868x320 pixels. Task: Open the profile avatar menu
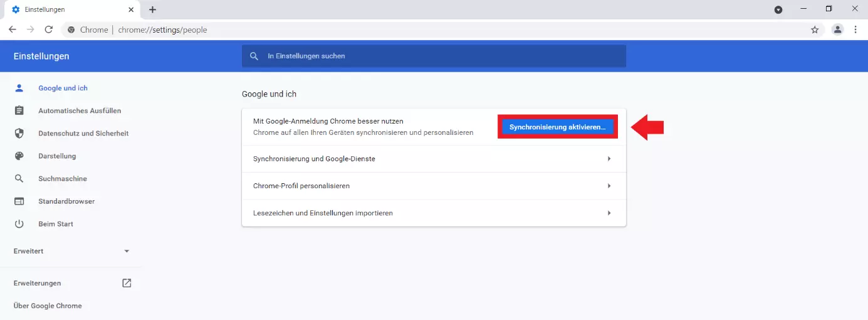[x=837, y=29]
